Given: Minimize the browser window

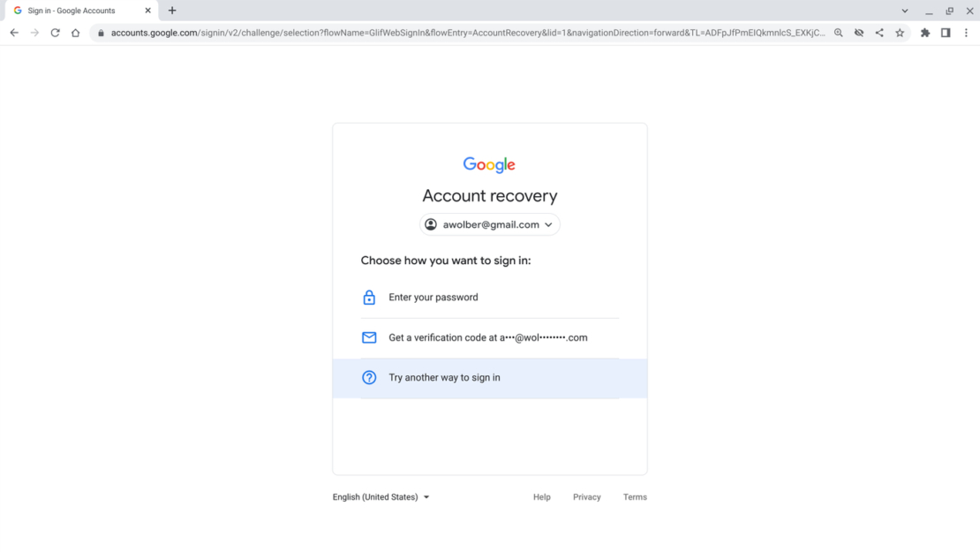Looking at the screenshot, I should click(929, 11).
